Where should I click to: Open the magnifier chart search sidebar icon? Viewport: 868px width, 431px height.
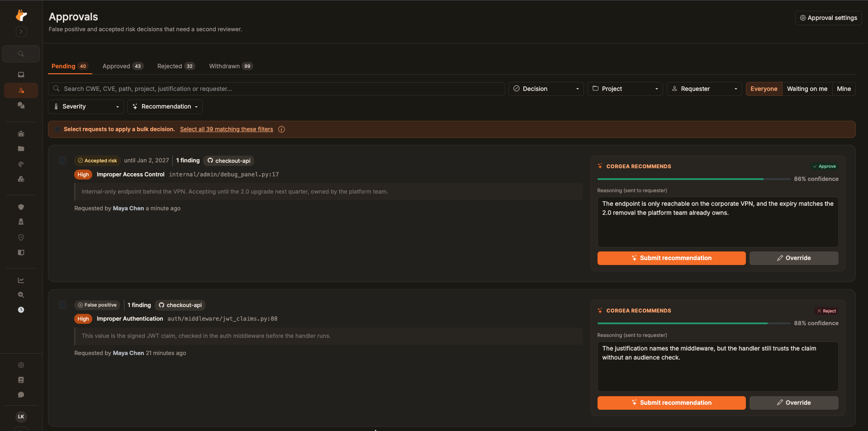pyautogui.click(x=21, y=295)
